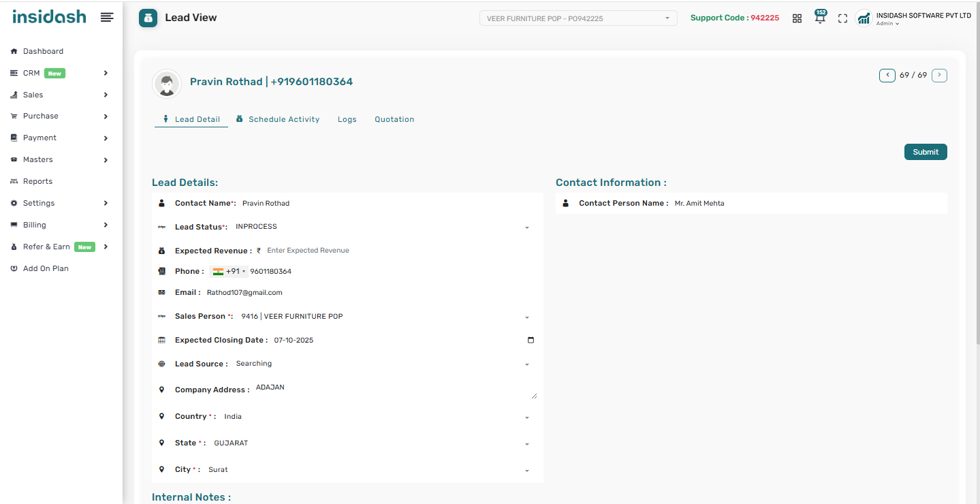Open the Logs tab

[x=347, y=119]
